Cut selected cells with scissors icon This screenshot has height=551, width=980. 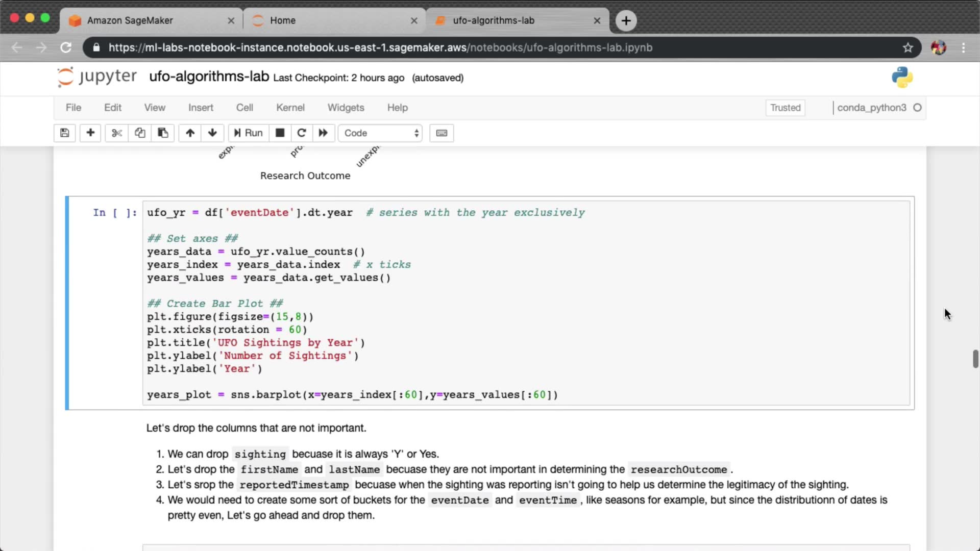[117, 133]
